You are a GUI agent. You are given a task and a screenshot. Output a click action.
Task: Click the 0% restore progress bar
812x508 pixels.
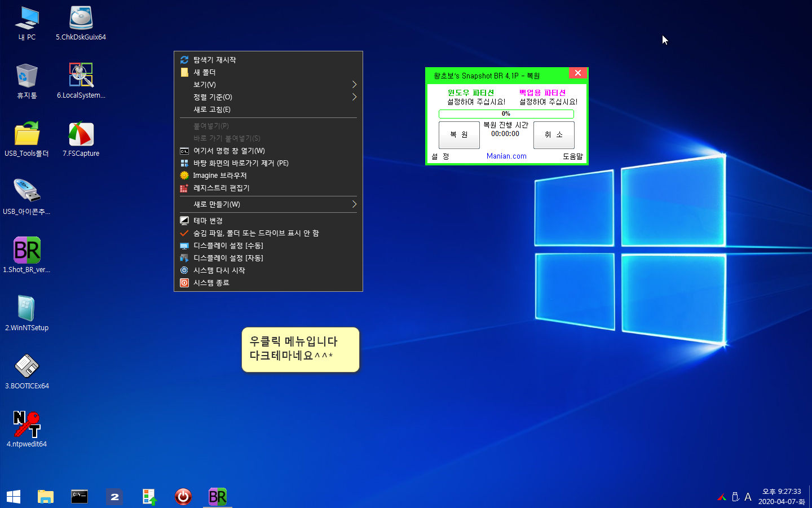[506, 114]
